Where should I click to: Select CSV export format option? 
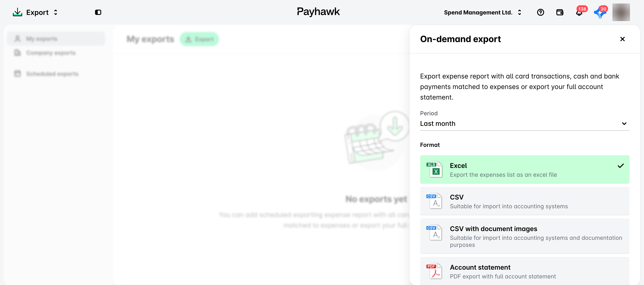[524, 201]
